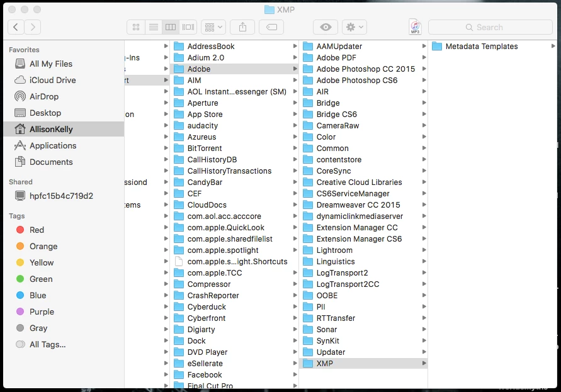Screen dimensions: 561x392
Task: Select the App Store folder
Action: 234,115
